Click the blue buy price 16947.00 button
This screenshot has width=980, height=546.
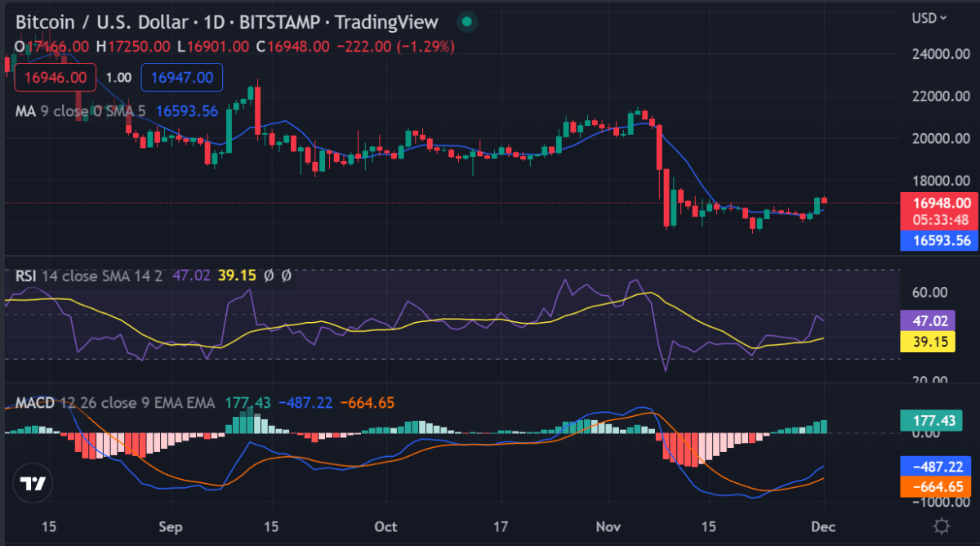(x=182, y=78)
